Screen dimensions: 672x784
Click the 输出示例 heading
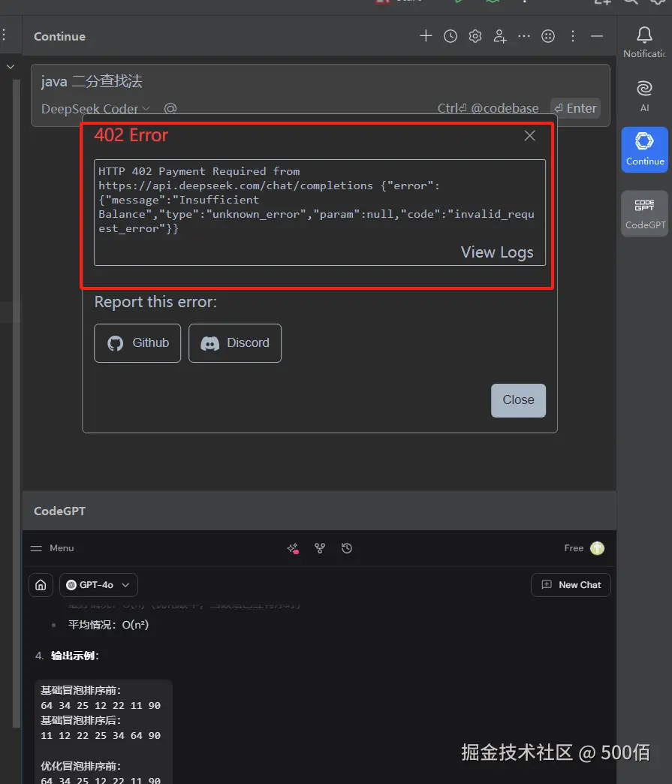coord(74,656)
